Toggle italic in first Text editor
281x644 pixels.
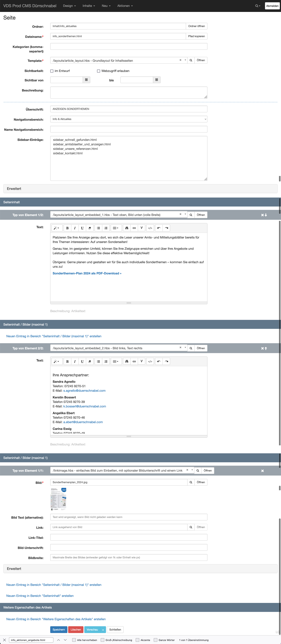pos(75,228)
